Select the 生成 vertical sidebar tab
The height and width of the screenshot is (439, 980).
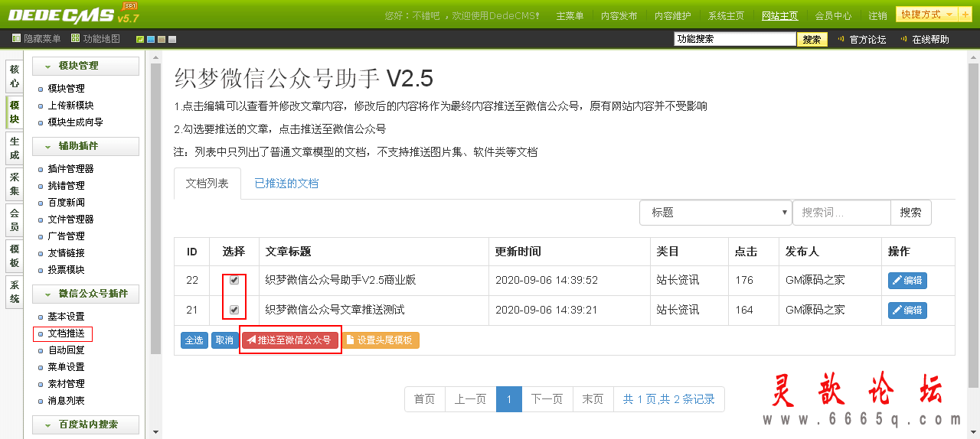(x=15, y=148)
